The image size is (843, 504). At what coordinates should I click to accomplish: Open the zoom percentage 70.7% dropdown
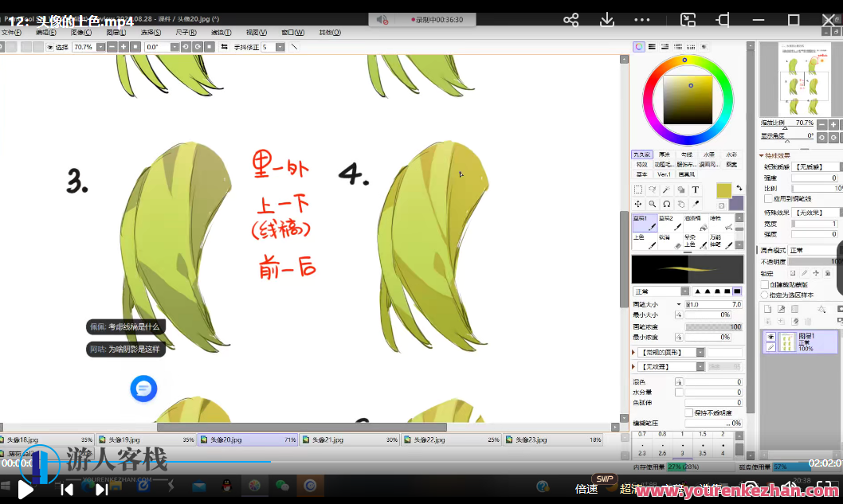click(x=100, y=47)
